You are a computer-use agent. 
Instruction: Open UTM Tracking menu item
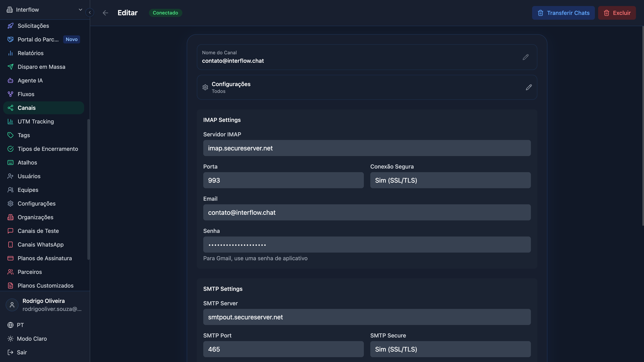[x=44, y=121]
